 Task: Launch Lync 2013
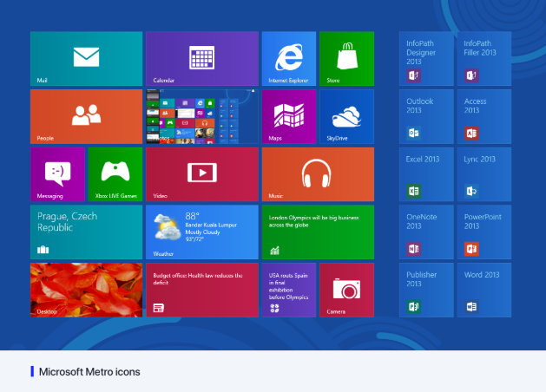tap(484, 174)
